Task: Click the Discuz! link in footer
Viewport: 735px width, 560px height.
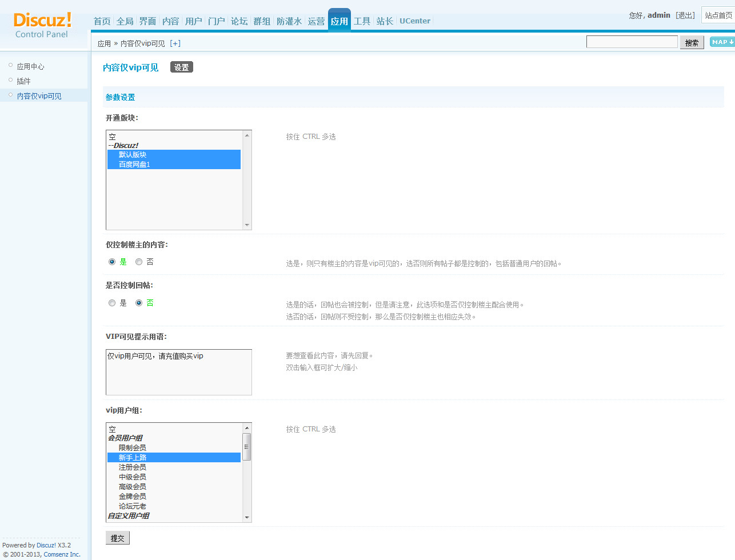Action: 46,545
